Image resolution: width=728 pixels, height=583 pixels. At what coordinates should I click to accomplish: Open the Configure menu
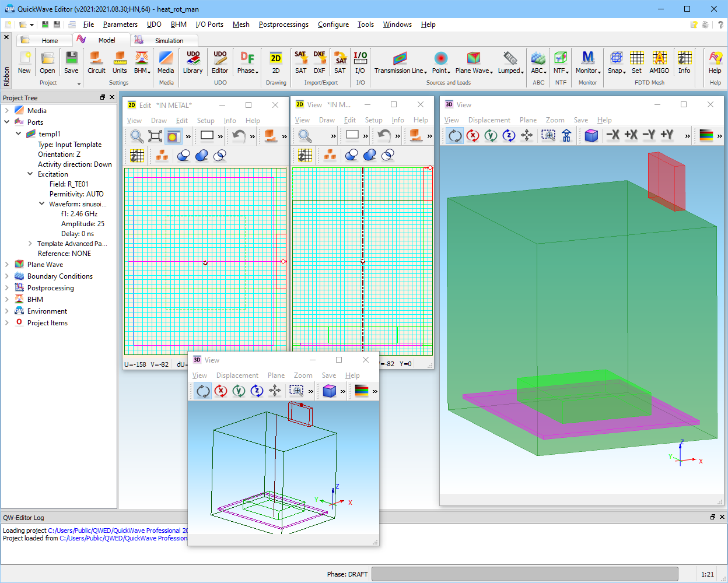pos(333,24)
